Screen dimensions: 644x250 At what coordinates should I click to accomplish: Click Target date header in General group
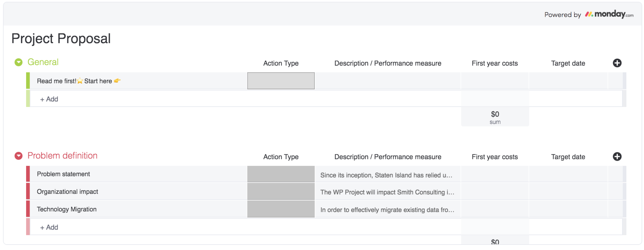(568, 63)
